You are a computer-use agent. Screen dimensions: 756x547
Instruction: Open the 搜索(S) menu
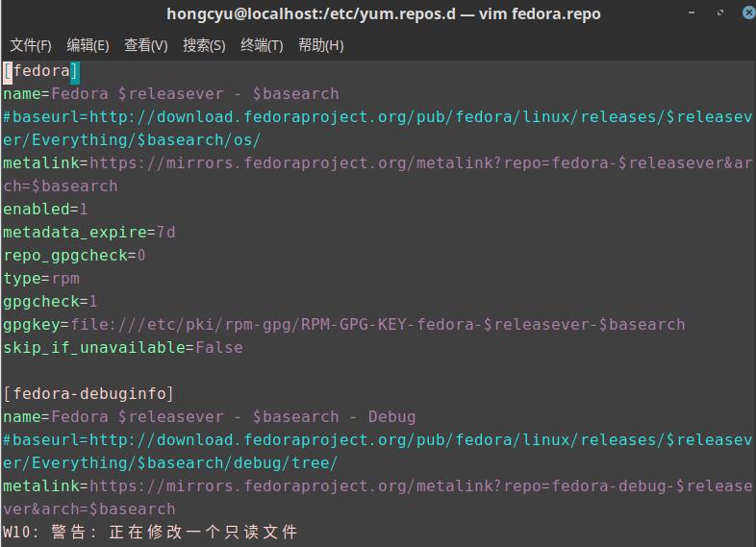pos(204,45)
